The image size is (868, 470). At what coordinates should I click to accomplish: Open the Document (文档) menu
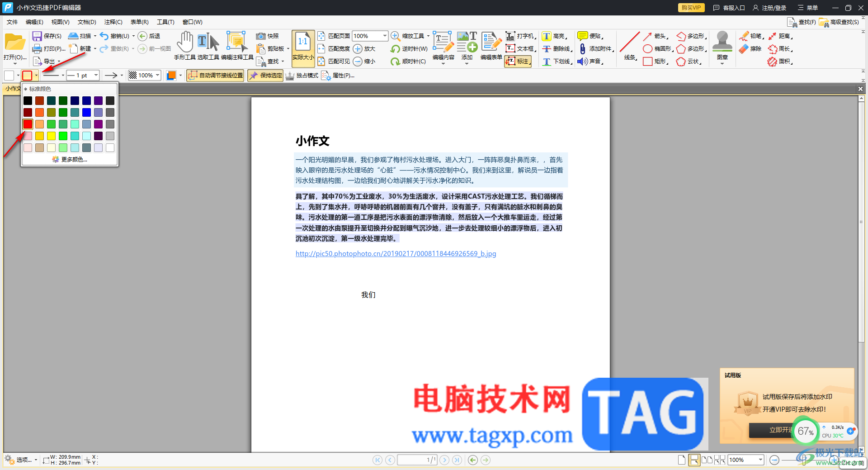click(x=87, y=22)
